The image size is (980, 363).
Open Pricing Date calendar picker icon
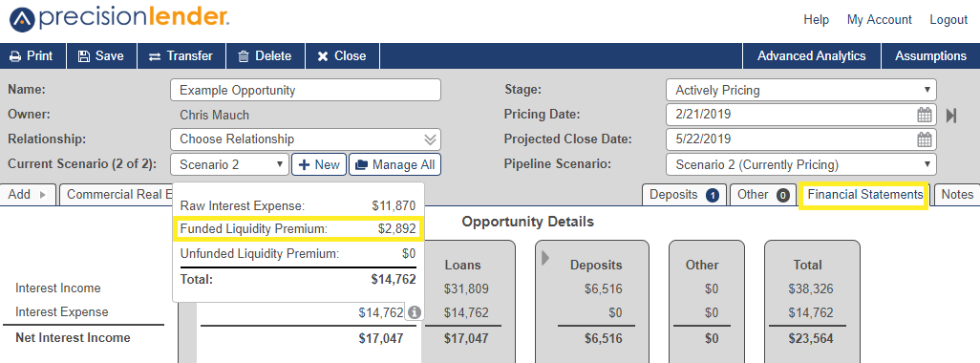point(925,115)
